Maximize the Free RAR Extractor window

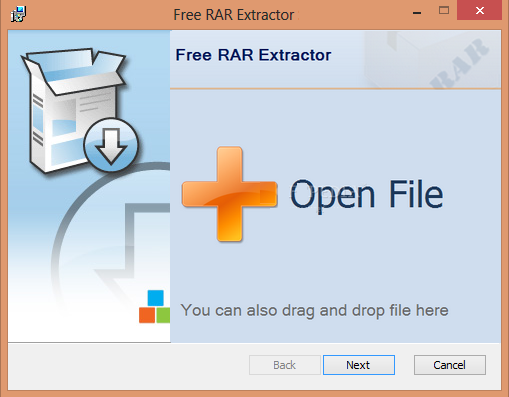[444, 11]
